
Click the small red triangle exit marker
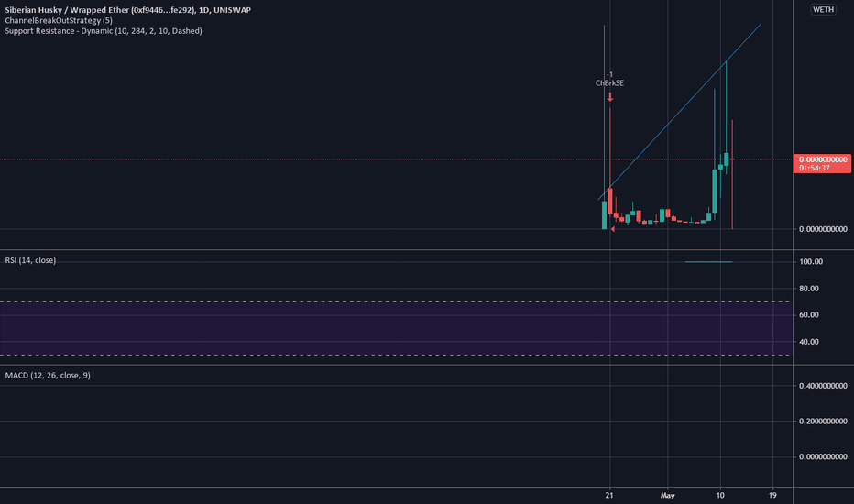pyautogui.click(x=613, y=229)
